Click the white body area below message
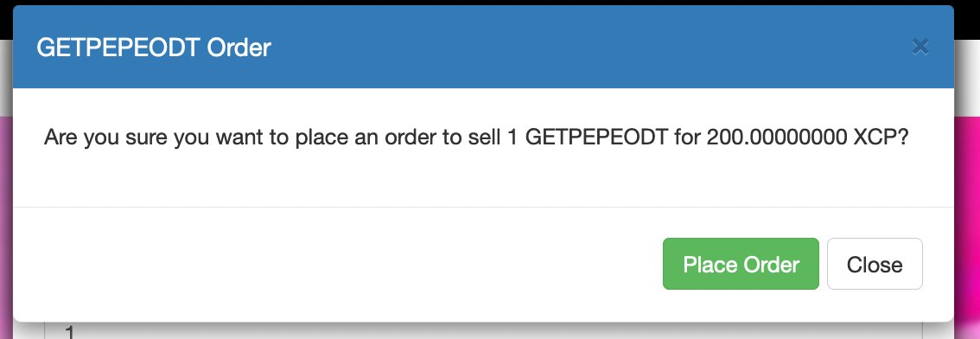This screenshot has width=980, height=339. pos(483,178)
